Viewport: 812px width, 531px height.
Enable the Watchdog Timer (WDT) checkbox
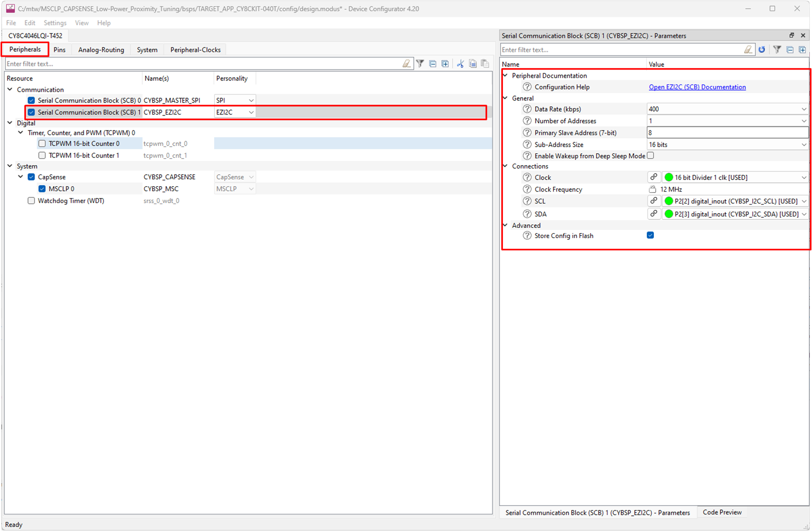pos(31,201)
